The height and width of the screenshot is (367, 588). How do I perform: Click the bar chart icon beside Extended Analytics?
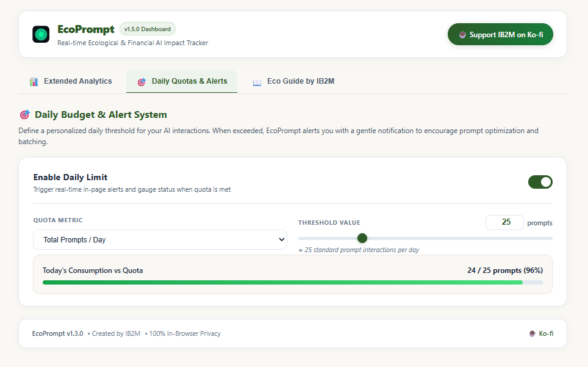click(34, 82)
